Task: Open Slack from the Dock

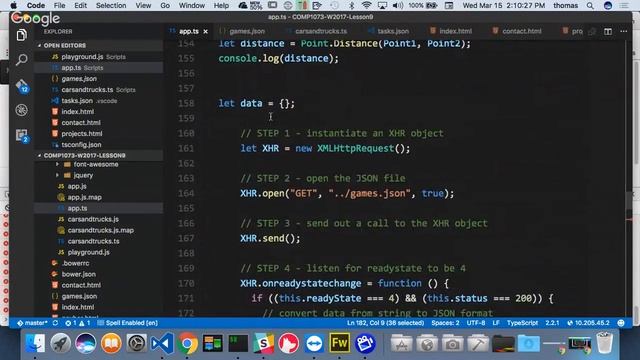Action: 263,343
